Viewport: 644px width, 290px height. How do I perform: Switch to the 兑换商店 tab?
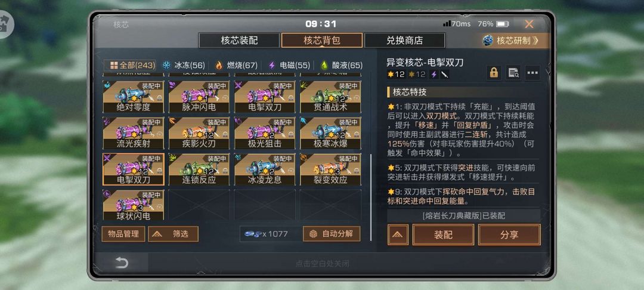tap(404, 41)
